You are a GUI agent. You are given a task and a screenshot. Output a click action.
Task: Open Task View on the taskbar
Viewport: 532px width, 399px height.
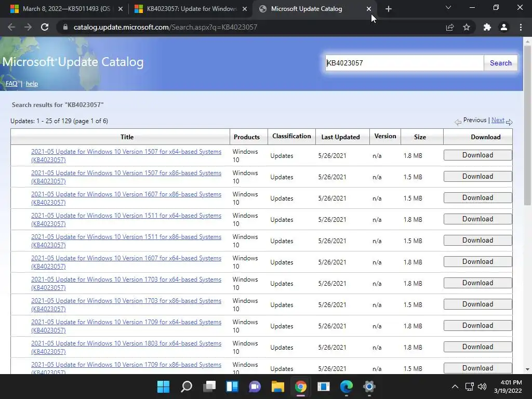[209, 387]
